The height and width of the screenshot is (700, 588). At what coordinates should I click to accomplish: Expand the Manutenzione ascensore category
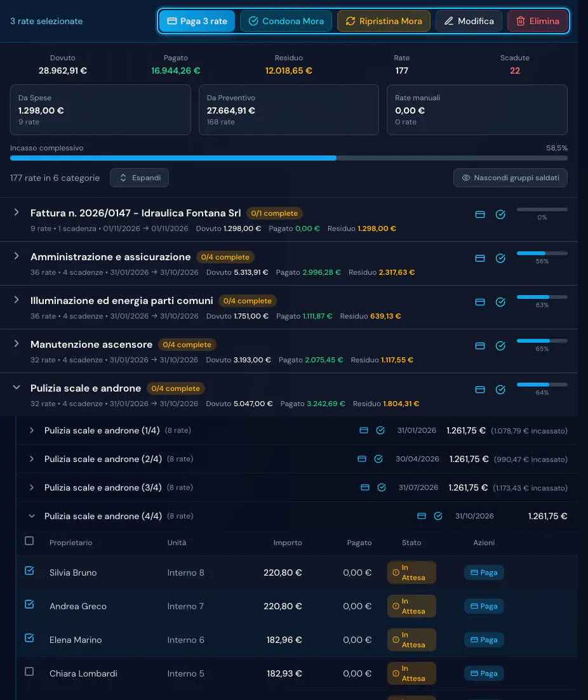(17, 343)
